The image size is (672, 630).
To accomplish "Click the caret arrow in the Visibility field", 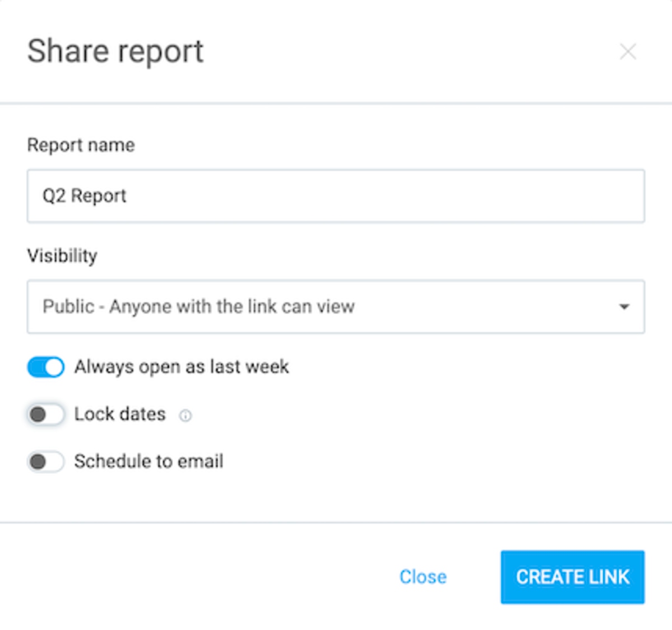I will pos(624,307).
